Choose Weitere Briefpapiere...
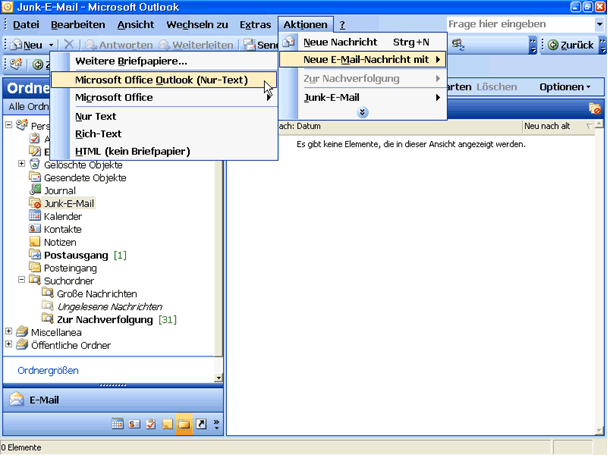 pyautogui.click(x=164, y=61)
